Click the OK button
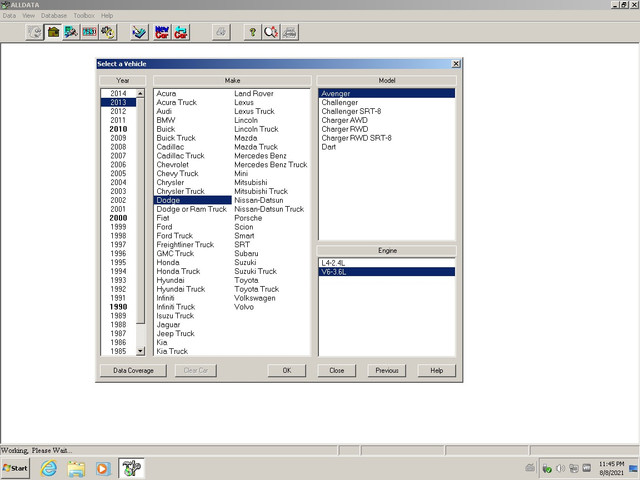This screenshot has width=640, height=480. point(287,370)
